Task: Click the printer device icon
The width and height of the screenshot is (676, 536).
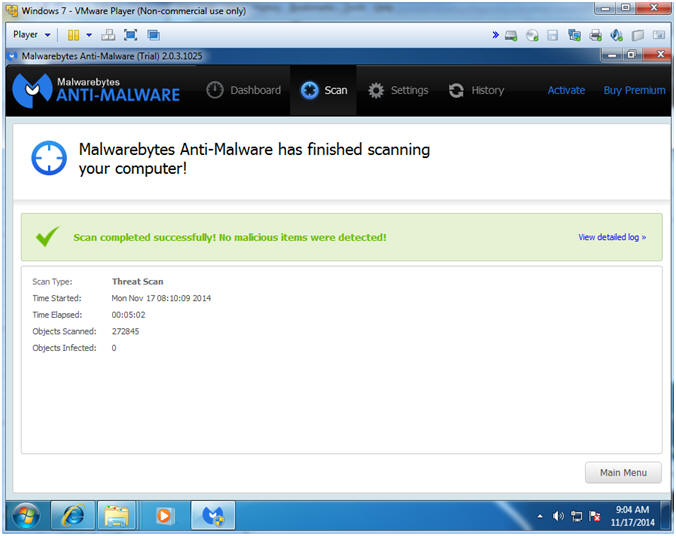Action: pyautogui.click(x=595, y=35)
